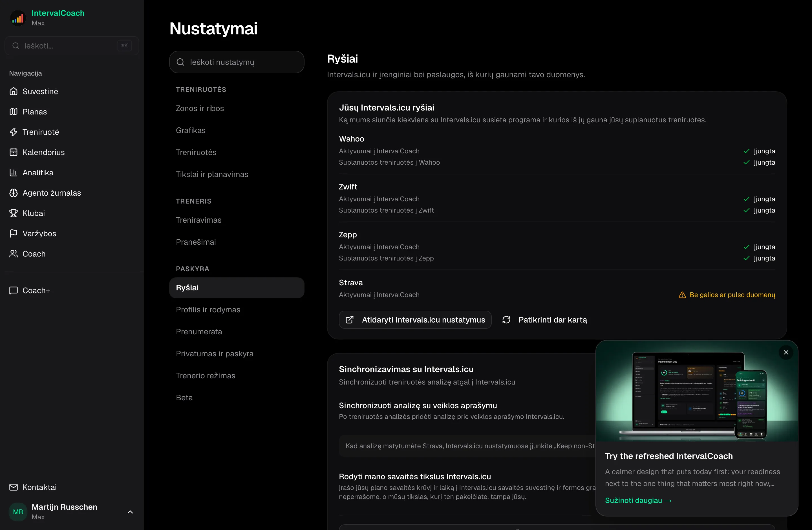The width and height of the screenshot is (812, 530).
Task: Close the refreshed IntervalCoach promo card
Action: [786, 352]
